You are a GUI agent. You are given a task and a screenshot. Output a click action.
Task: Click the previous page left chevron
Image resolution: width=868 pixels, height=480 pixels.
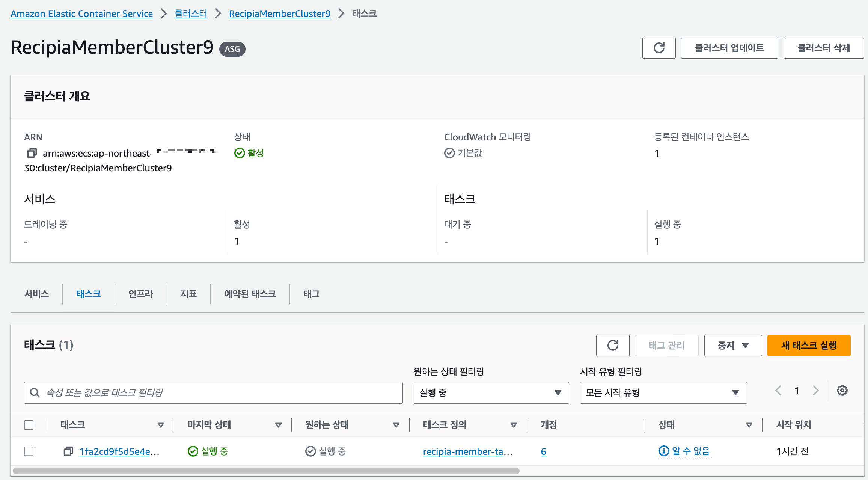click(x=778, y=390)
